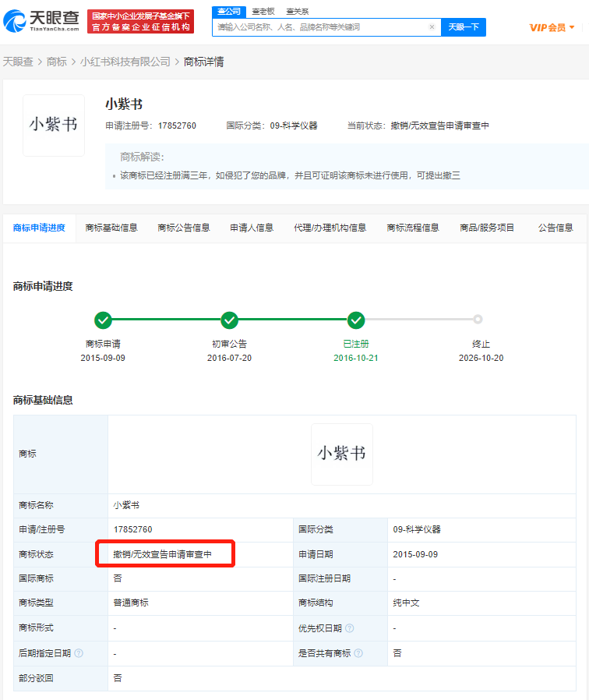Select the 商标申请 completed step marker

tap(103, 320)
